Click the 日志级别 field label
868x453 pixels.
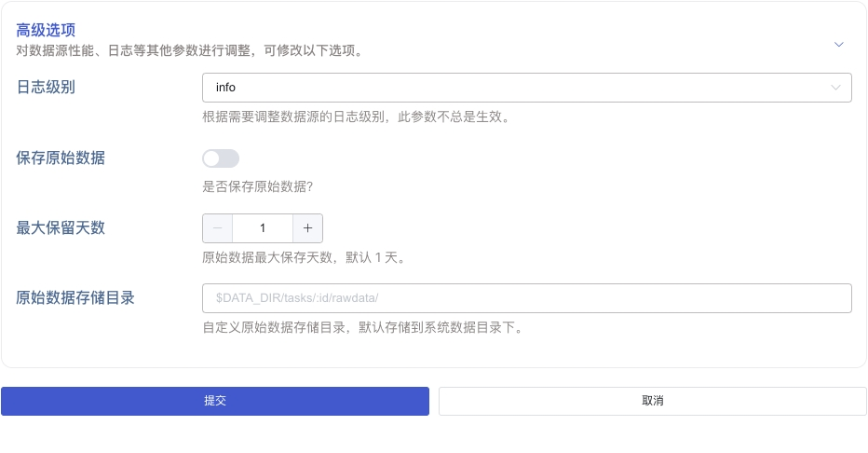(x=46, y=88)
